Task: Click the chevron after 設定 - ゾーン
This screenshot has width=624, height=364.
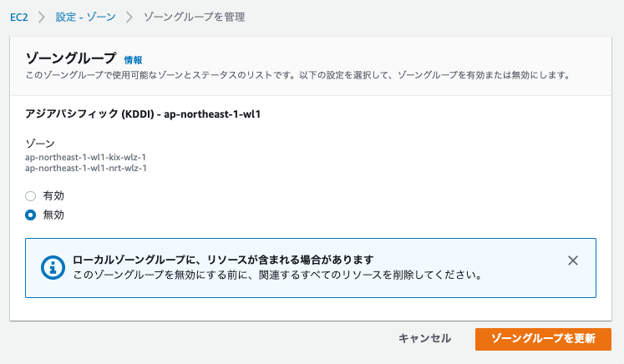Action: point(129,17)
